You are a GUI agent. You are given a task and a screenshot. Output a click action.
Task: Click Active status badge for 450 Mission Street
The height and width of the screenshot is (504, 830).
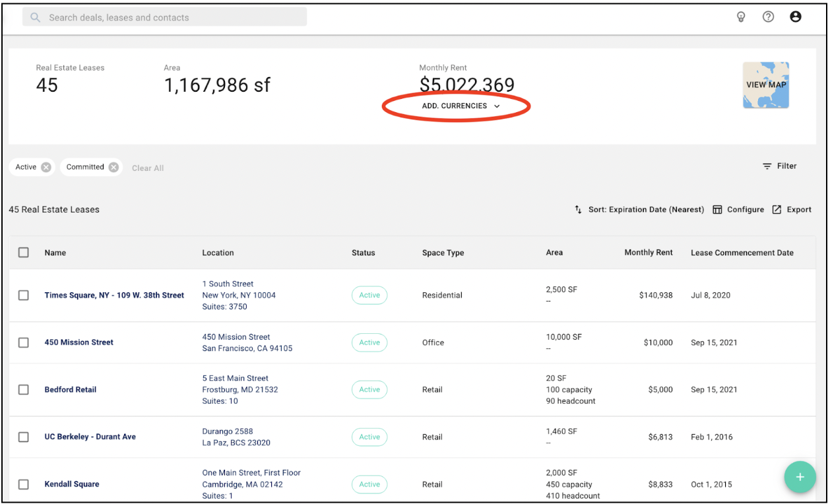[369, 342]
